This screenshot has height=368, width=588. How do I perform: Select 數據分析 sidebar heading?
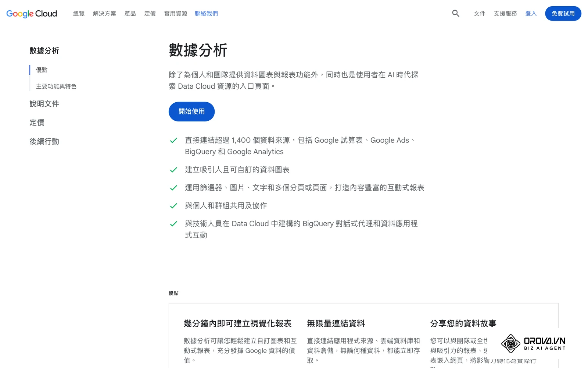point(44,51)
